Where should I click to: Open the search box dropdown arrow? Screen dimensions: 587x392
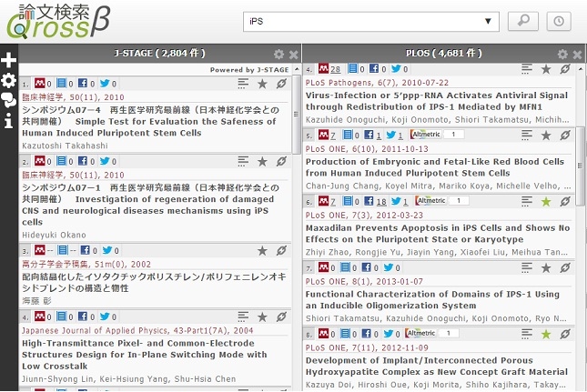pos(488,21)
